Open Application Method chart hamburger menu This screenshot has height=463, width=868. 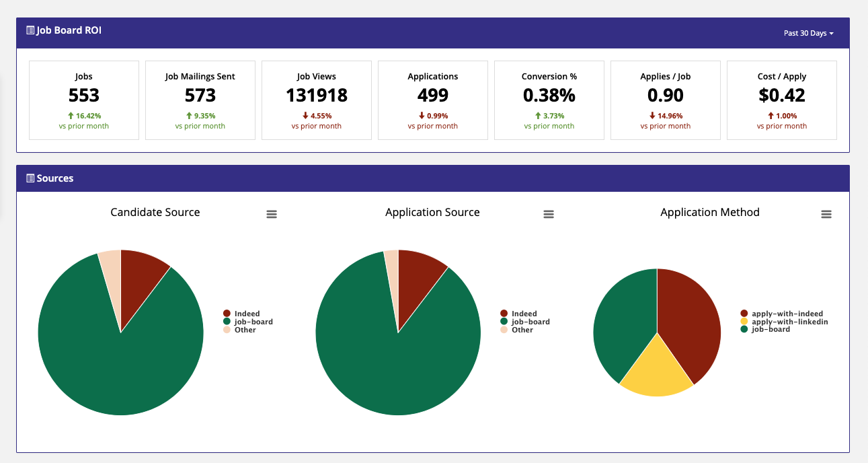[826, 214]
